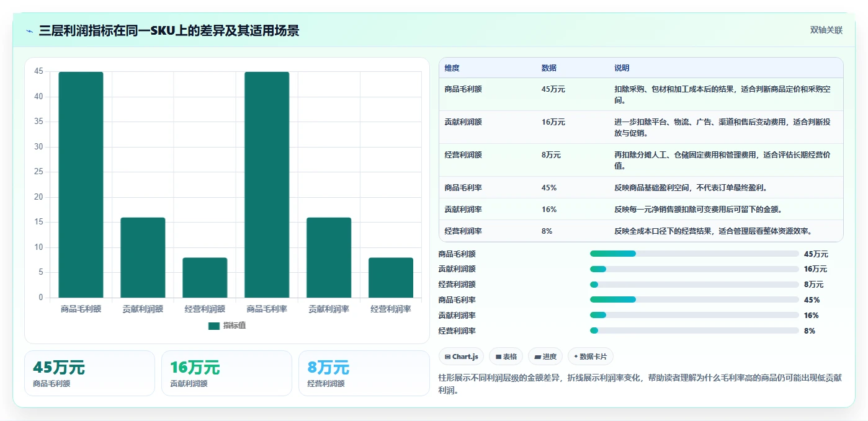This screenshot has height=421, width=868.
Task: Click the 经营利润率 progress bar
Action: tap(694, 330)
